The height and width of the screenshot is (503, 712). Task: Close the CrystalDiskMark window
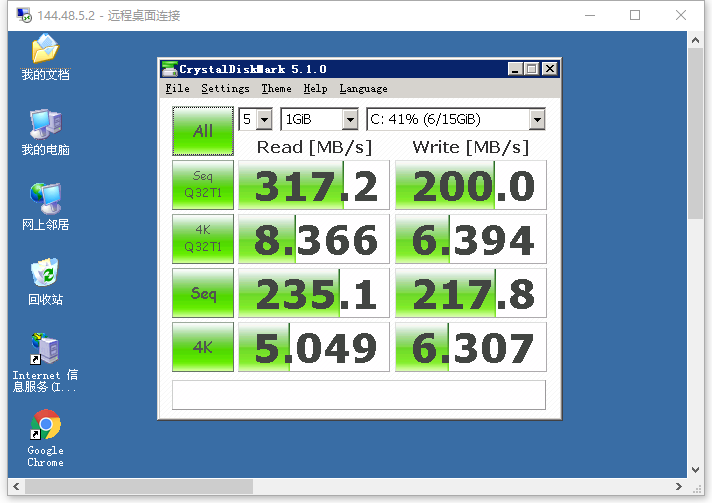(550, 69)
